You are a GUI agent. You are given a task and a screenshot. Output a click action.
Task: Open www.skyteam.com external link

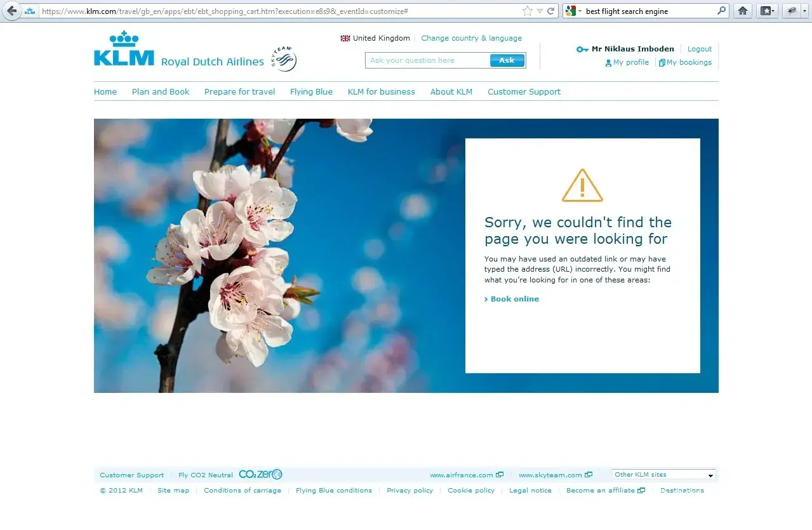click(556, 475)
